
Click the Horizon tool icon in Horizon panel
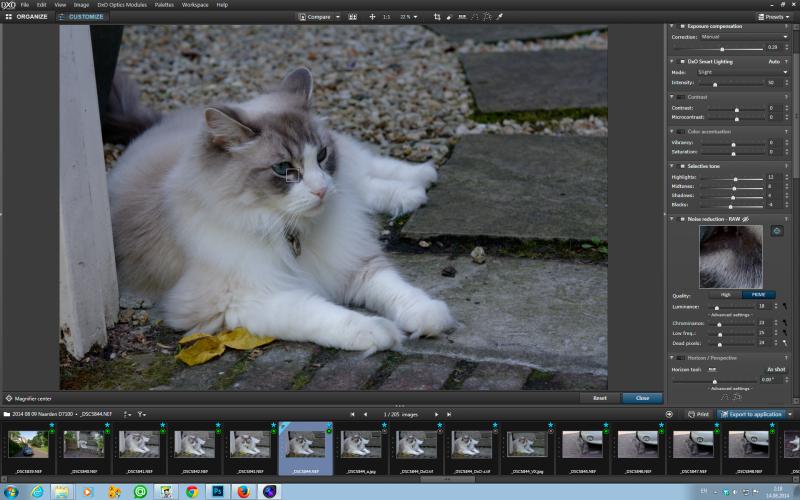point(712,369)
